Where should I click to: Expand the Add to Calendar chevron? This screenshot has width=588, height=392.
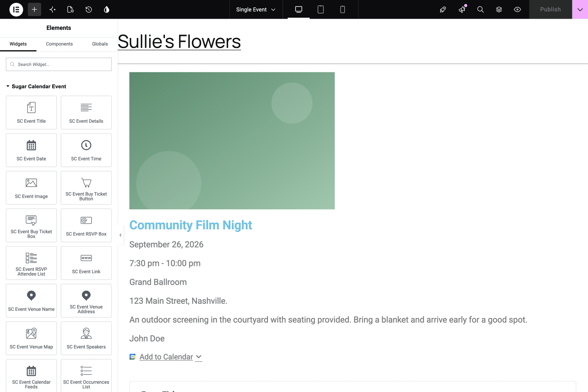point(199,357)
